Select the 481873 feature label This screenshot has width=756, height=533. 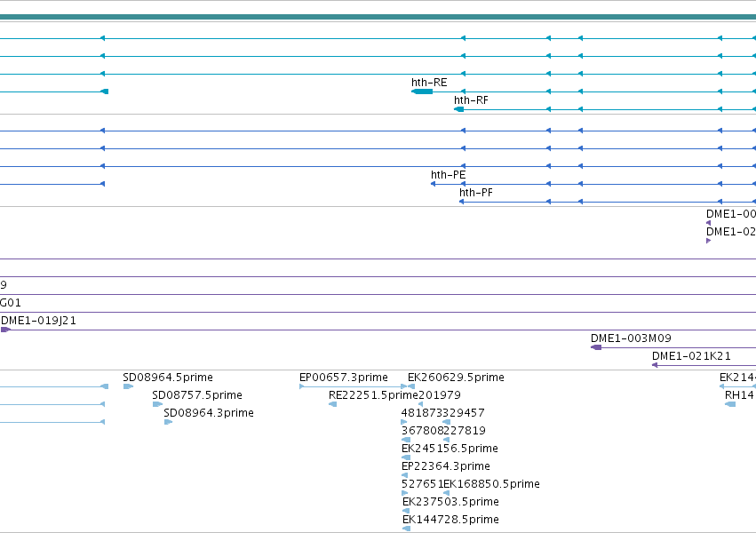click(422, 413)
